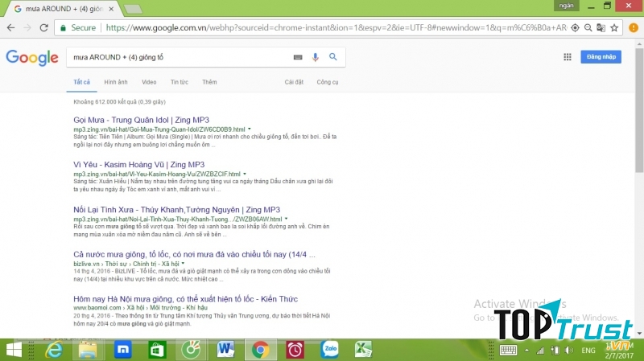Go back to the previous page
Viewport: 644px width, 361px height.
pyautogui.click(x=10, y=27)
